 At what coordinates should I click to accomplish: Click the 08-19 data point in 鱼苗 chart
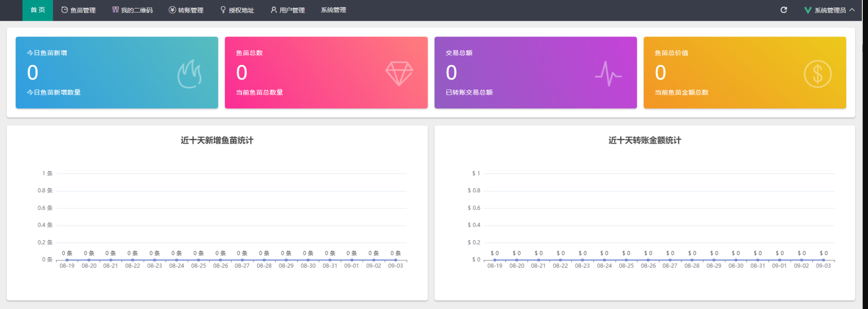tap(67, 260)
